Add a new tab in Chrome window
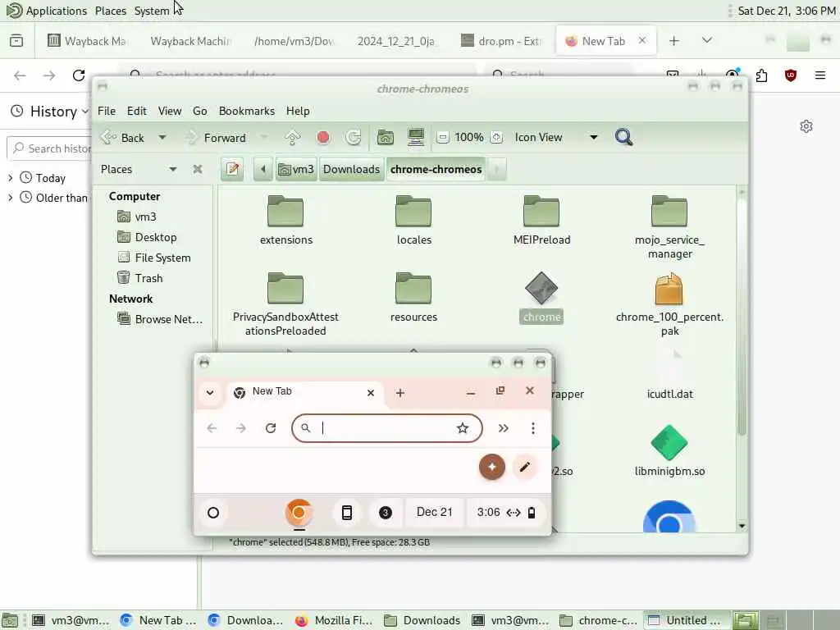The height and width of the screenshot is (630, 840). click(x=399, y=393)
